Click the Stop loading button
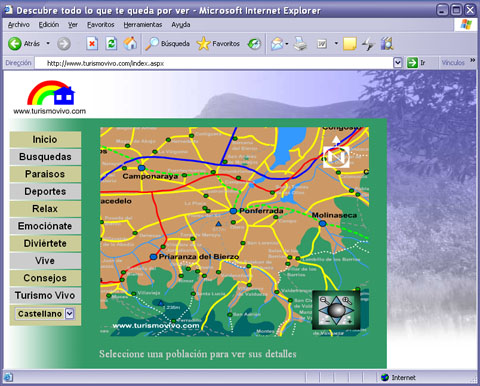The image size is (480, 386). click(92, 44)
